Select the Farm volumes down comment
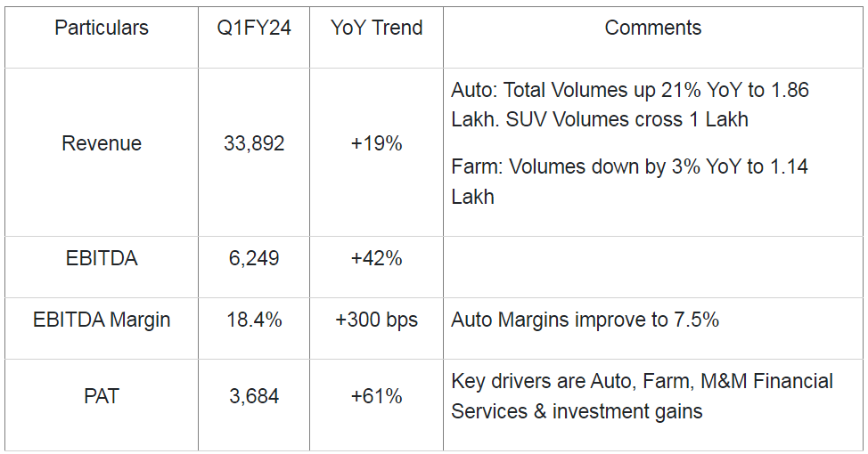This screenshot has width=868, height=454. pyautogui.click(x=629, y=182)
